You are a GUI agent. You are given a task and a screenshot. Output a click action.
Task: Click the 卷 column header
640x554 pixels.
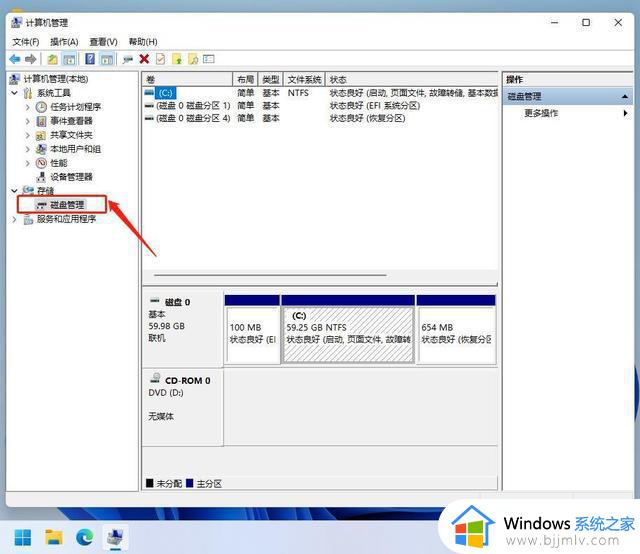tap(187, 79)
